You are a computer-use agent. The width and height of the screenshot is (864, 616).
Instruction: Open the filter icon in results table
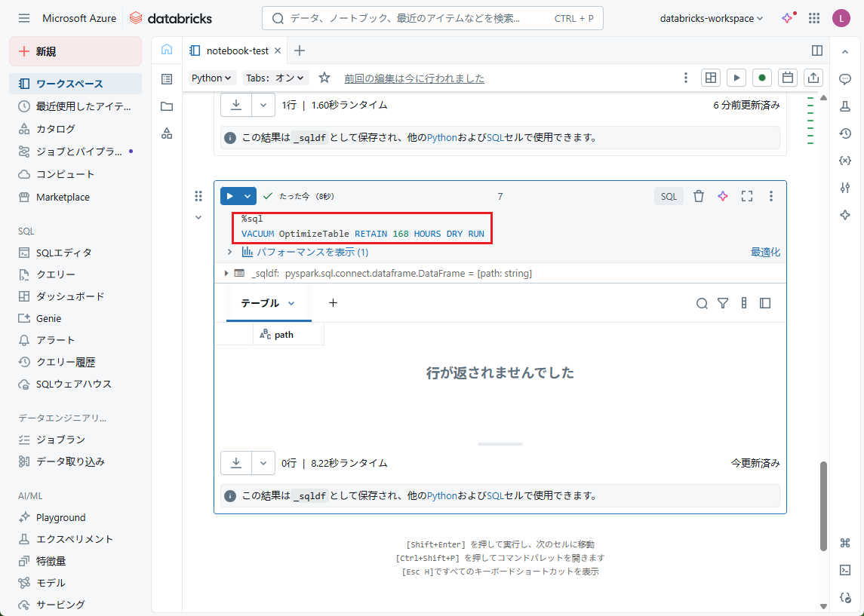(723, 303)
